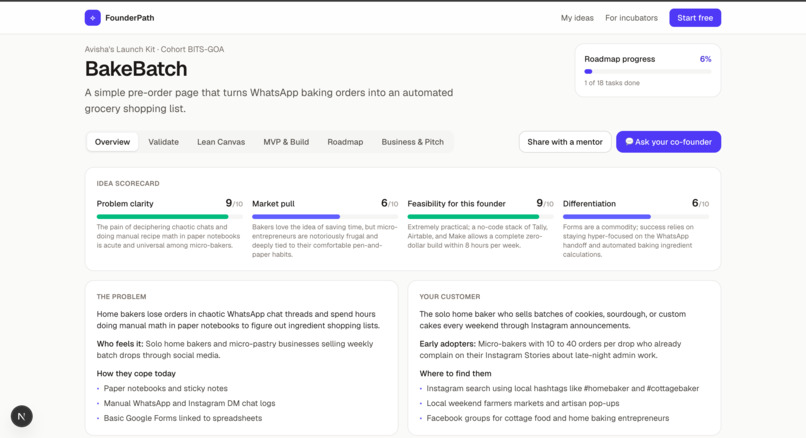Image resolution: width=806 pixels, height=438 pixels.
Task: Click 'Local weekend farmers markets and artisan pop-ups'
Action: [523, 404]
